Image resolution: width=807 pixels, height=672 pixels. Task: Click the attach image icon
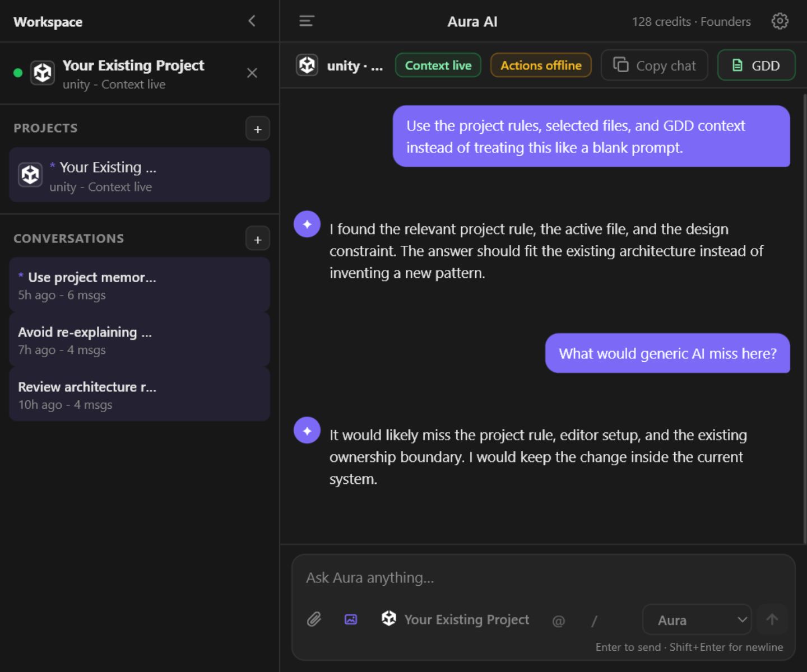(351, 619)
